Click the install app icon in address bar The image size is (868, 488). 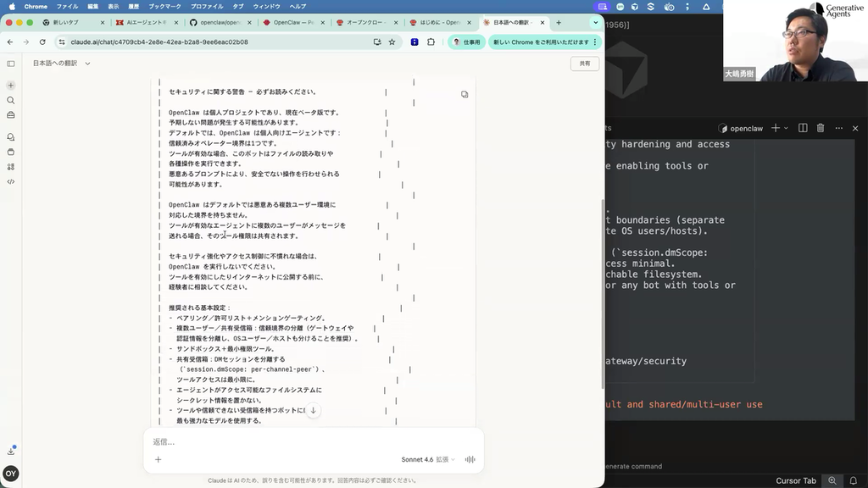tap(377, 42)
